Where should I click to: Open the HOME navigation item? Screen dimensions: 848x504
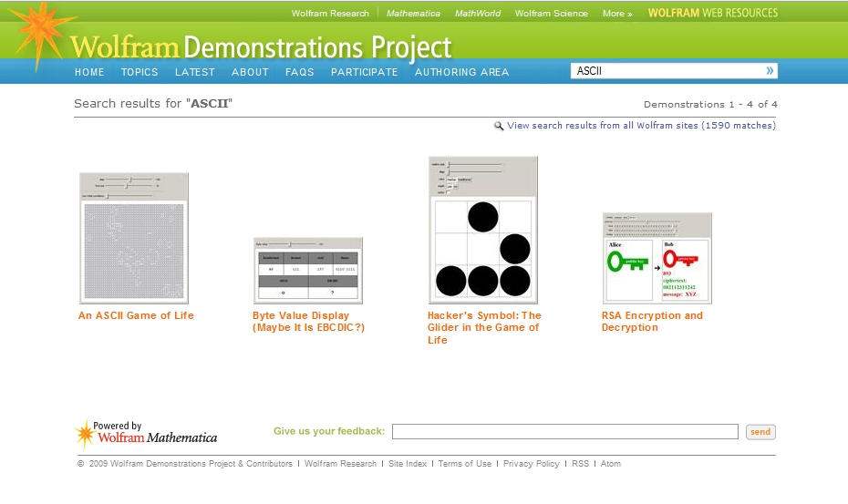[89, 72]
